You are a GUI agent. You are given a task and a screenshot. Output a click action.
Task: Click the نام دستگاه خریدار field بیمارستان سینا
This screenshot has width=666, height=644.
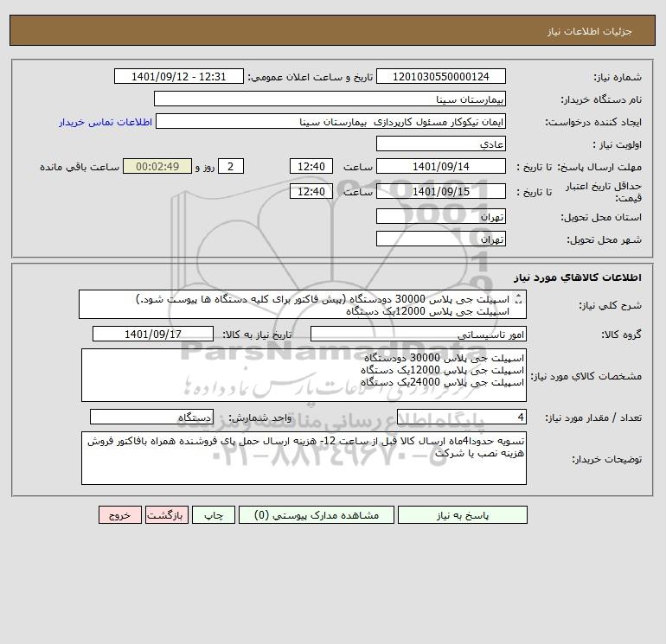pos(330,99)
